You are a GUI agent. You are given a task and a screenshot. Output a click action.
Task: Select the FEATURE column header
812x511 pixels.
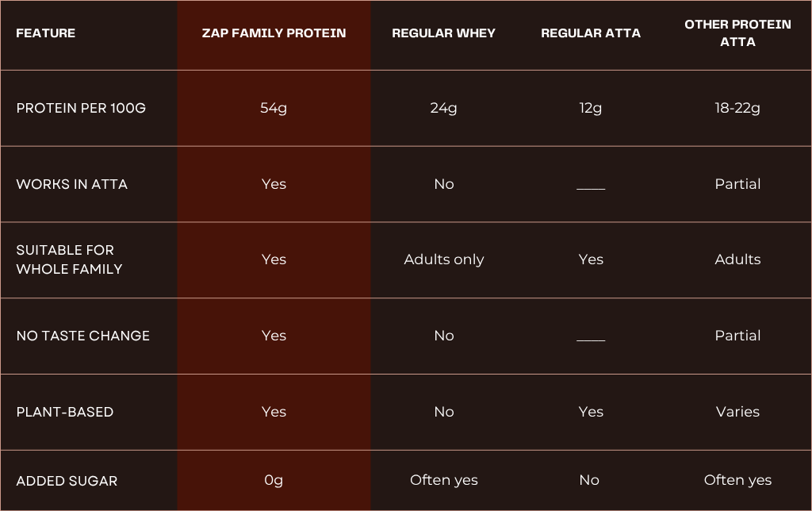pos(46,33)
